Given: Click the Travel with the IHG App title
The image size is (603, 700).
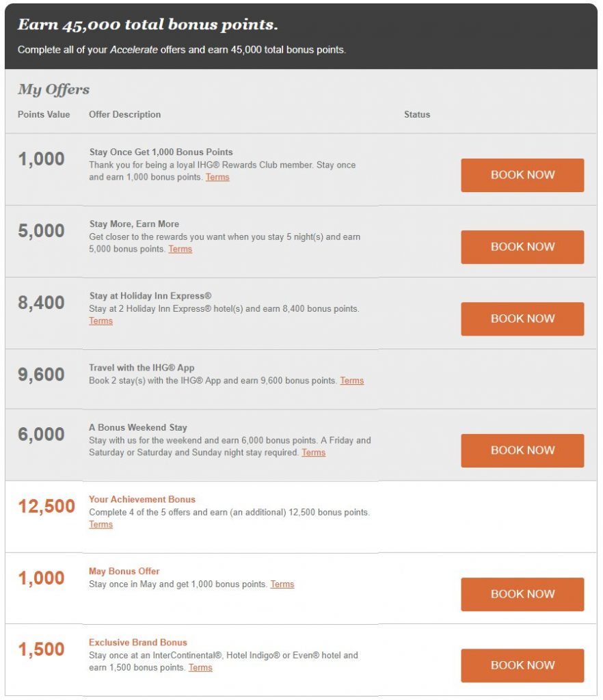Looking at the screenshot, I should point(142,368).
